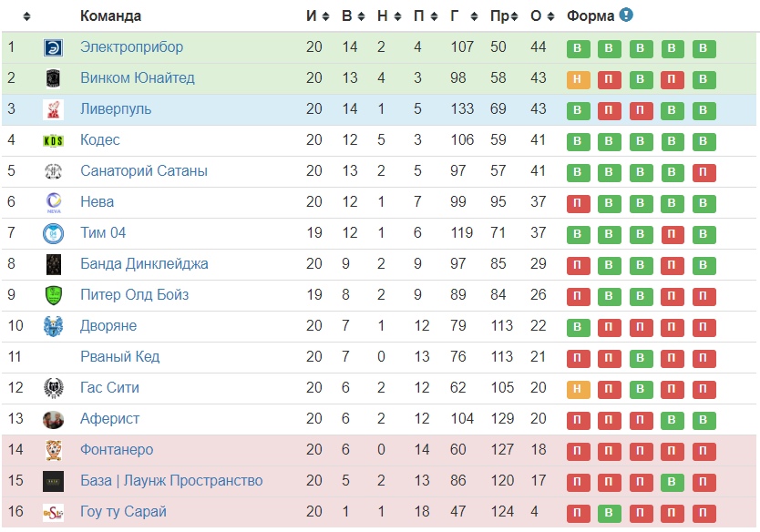Click the orange Н draw badge for Винком Юнайтед
Viewport: 760px width, 532px height.
click(578, 79)
